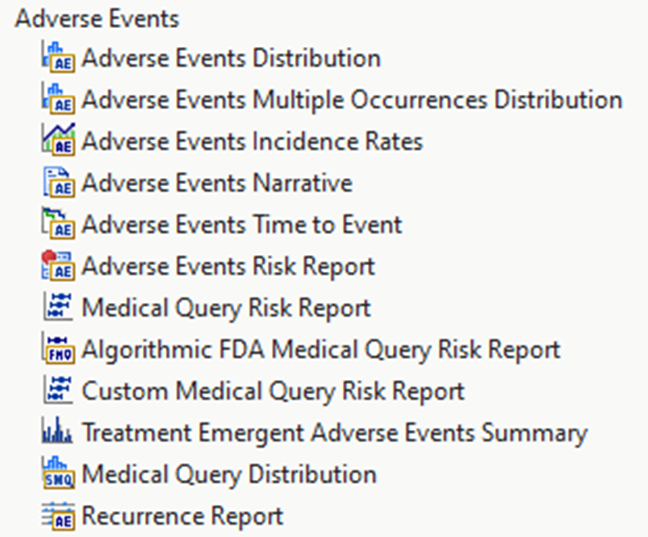Click the Treatment Emergent Adverse Events Summary icon

click(58, 433)
